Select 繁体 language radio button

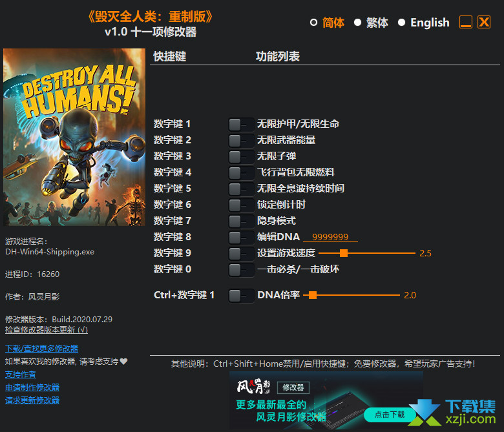(357, 23)
